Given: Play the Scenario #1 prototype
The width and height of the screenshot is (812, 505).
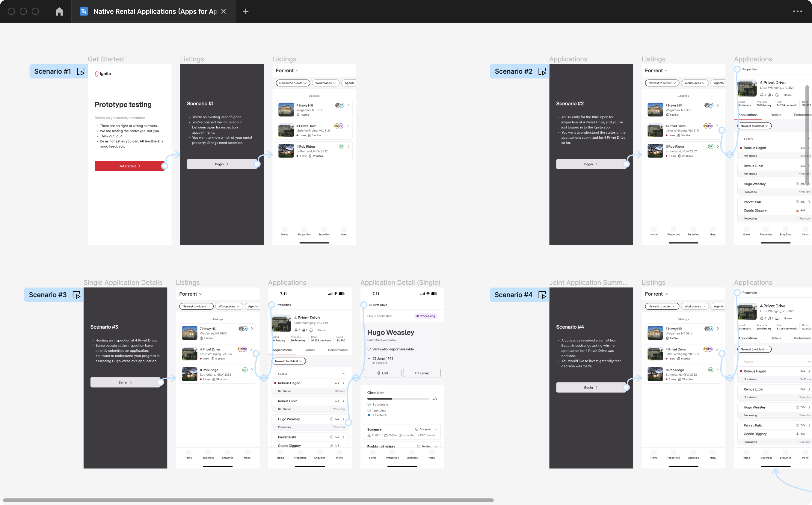Looking at the screenshot, I should coord(81,71).
